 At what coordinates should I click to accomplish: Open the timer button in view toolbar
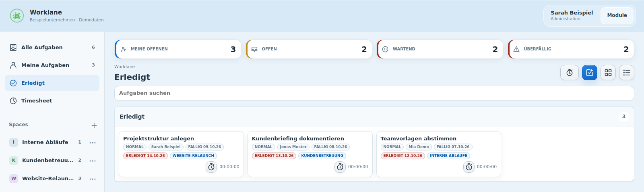coord(570,73)
